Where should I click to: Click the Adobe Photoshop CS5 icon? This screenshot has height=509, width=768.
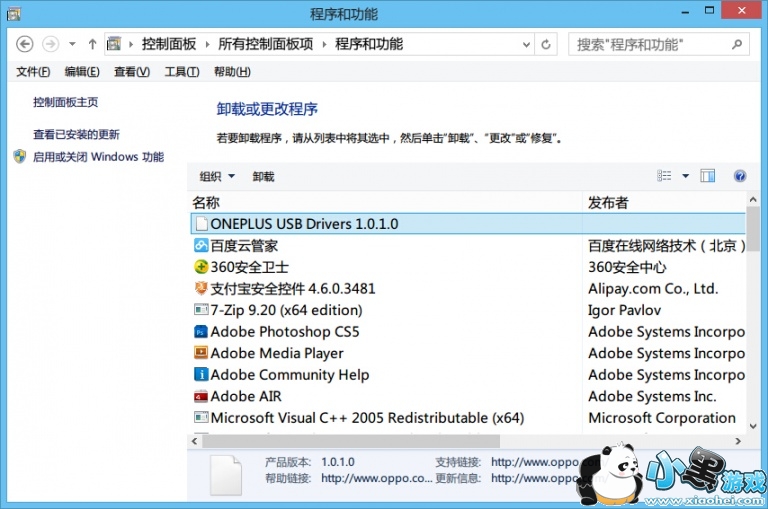click(x=201, y=331)
